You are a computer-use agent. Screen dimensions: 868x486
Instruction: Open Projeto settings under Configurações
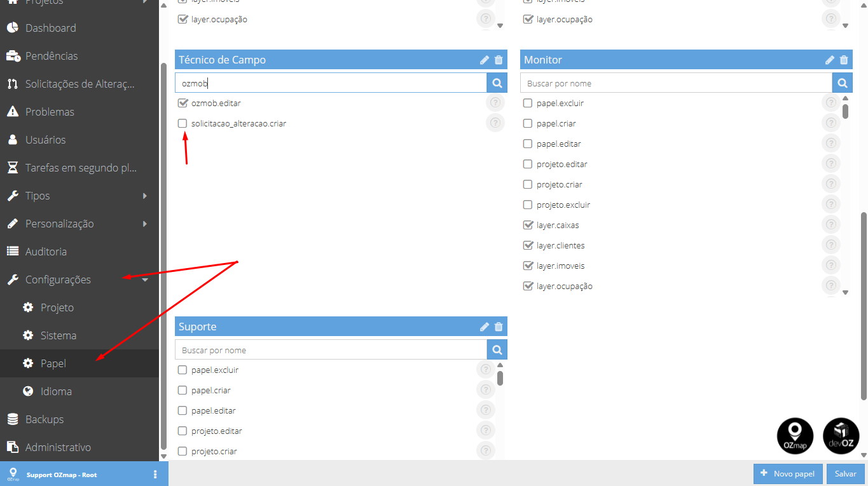(x=79, y=307)
